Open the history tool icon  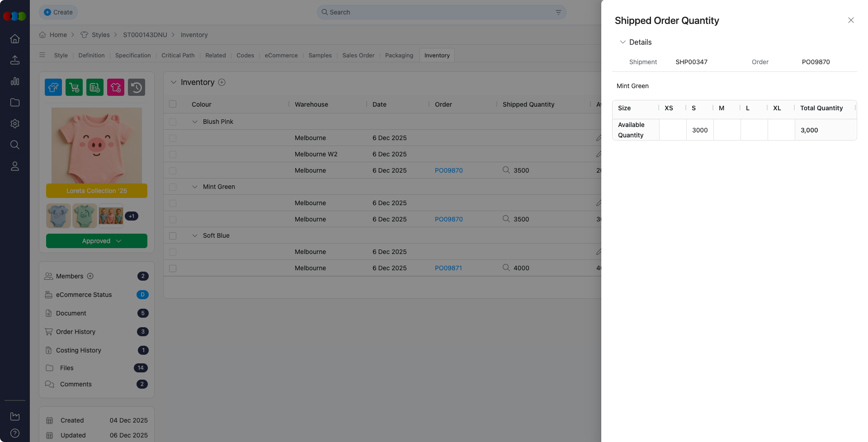click(137, 87)
